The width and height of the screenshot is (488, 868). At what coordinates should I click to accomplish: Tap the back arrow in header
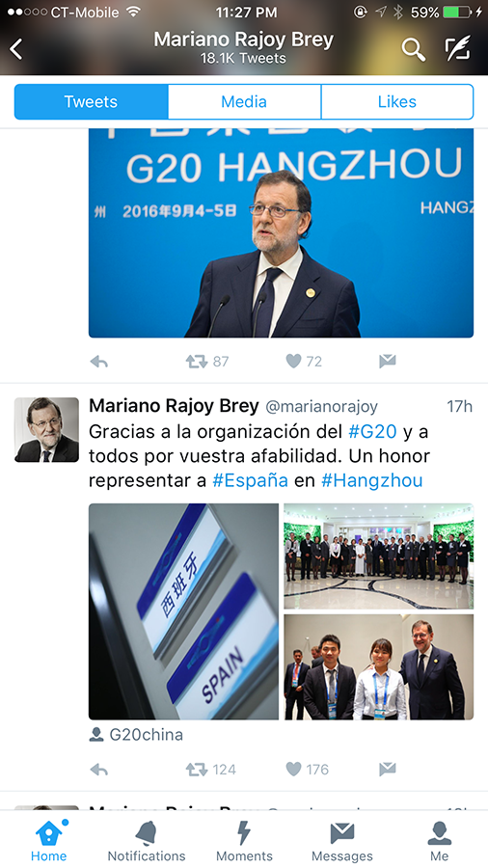(x=16, y=49)
